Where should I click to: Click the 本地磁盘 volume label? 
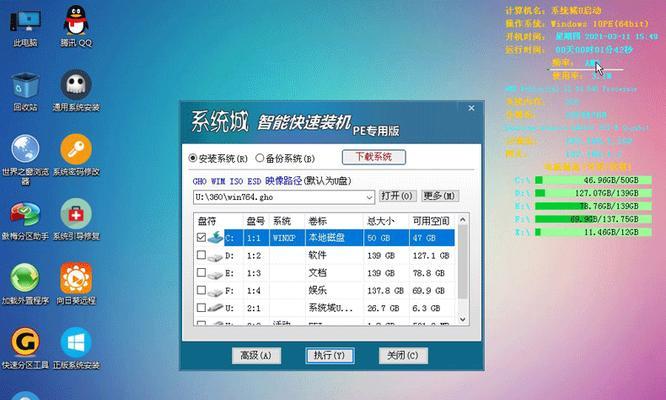326,238
